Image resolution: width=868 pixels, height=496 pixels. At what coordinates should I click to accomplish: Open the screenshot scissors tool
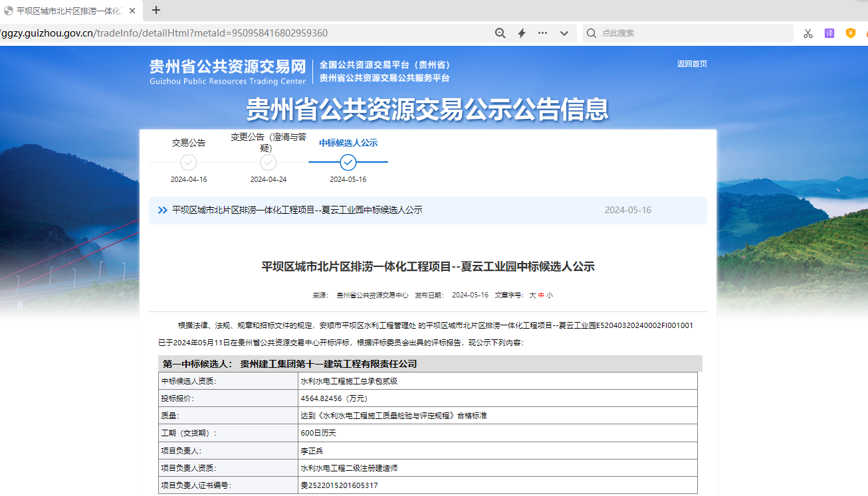[x=808, y=33]
